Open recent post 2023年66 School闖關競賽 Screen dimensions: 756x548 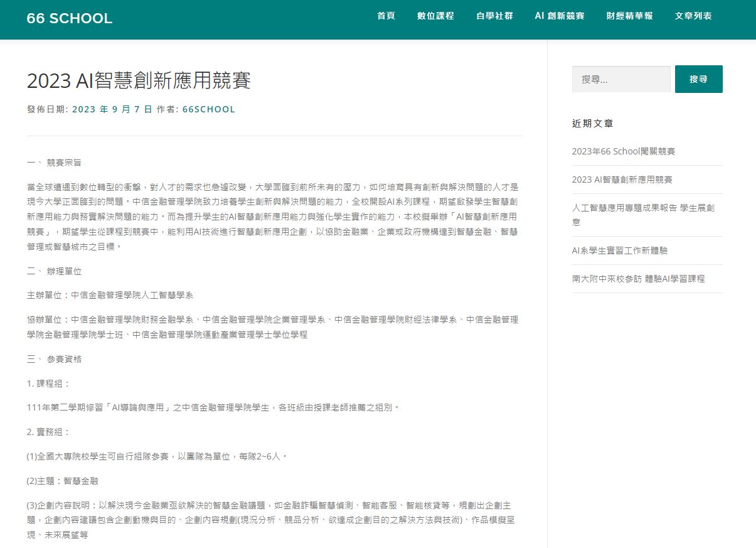pos(624,151)
